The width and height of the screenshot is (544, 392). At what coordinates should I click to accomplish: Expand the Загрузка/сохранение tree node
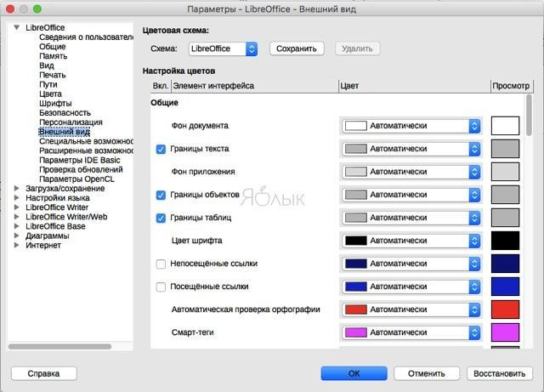(16, 188)
